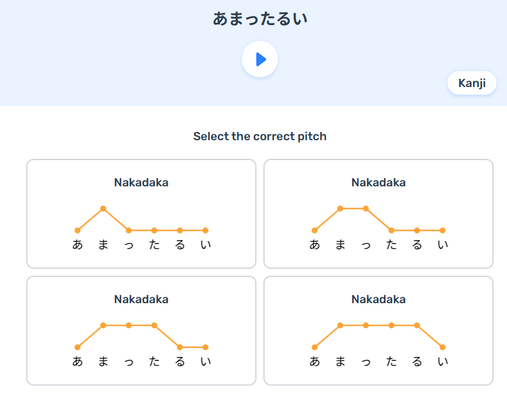507x420 pixels.
Task: Click the あまったるい heading word
Action: click(260, 19)
